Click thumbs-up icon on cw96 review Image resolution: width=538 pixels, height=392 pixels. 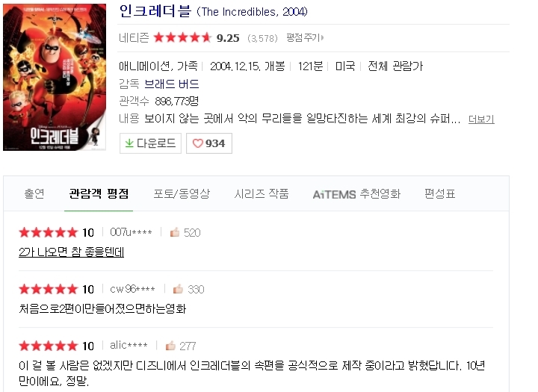click(x=178, y=289)
